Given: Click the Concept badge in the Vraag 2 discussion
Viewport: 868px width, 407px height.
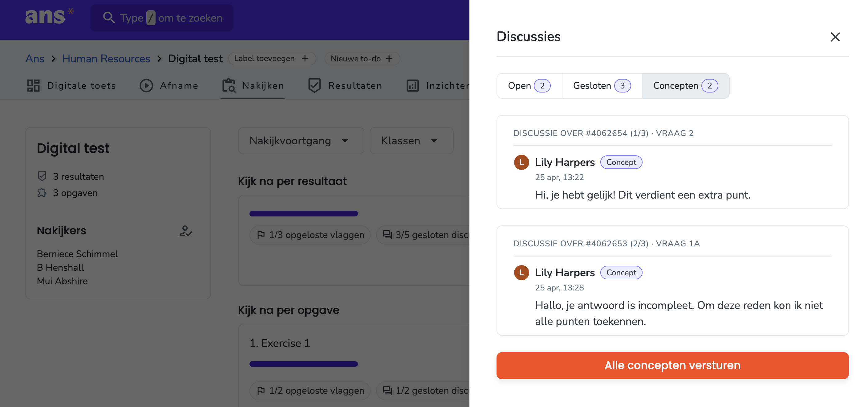Looking at the screenshot, I should (x=621, y=162).
